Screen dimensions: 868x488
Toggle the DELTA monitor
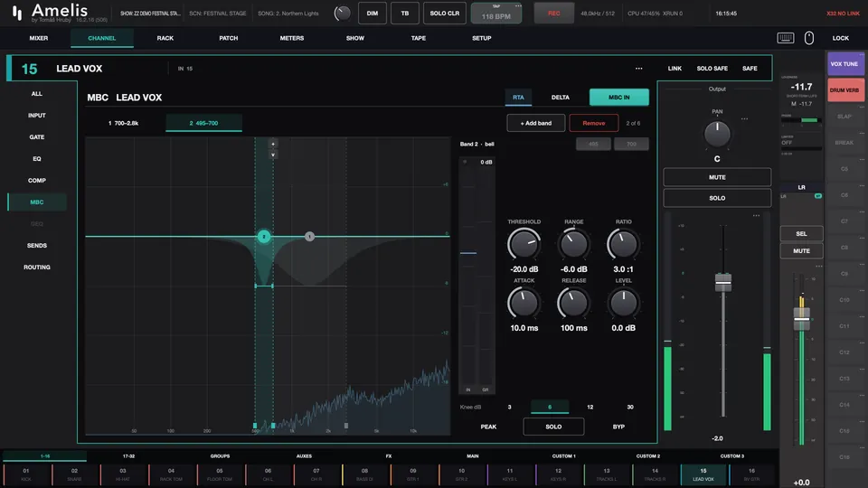point(561,98)
